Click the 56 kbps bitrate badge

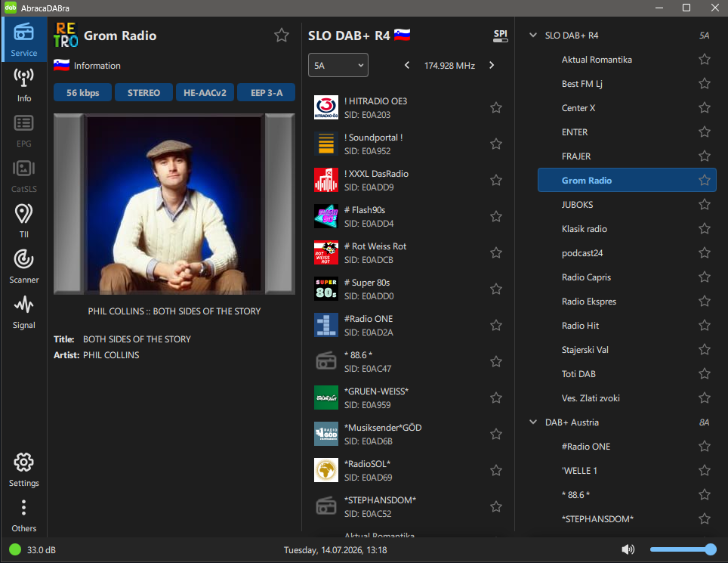pyautogui.click(x=82, y=92)
